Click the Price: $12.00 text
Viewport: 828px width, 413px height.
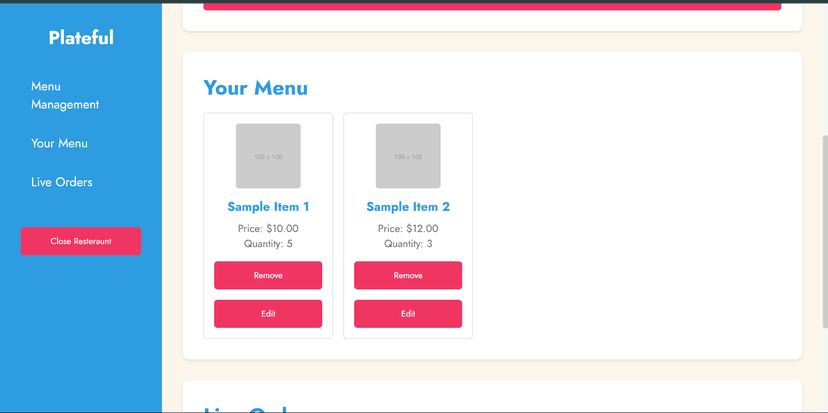click(x=408, y=229)
